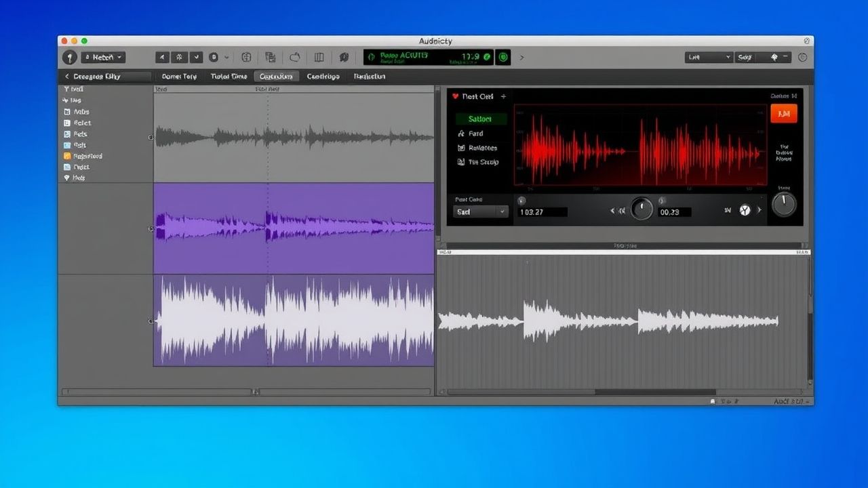
Task: Click the down-chevron tool button
Action: (196, 58)
